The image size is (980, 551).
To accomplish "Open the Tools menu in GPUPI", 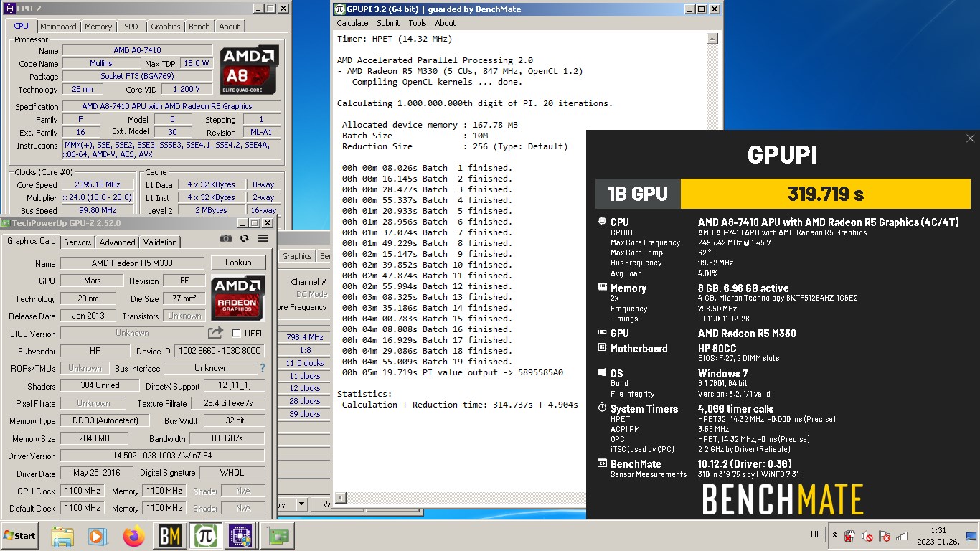I will coord(418,23).
